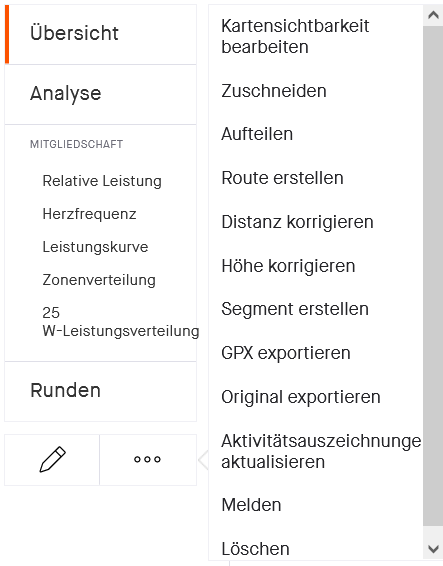The height and width of the screenshot is (566, 443).
Task: View the Leistungskurve
Action: coord(95,247)
